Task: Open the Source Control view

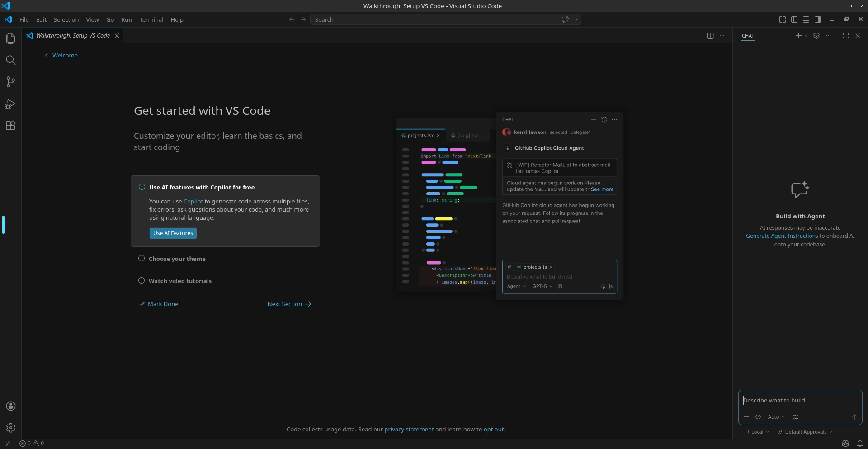Action: [10, 82]
